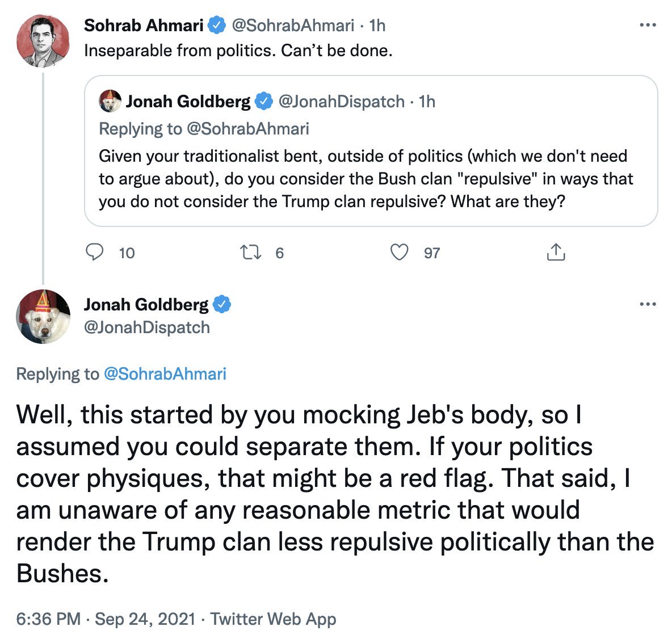Open the Jonah Goldberg name in the main tweet

click(x=146, y=305)
